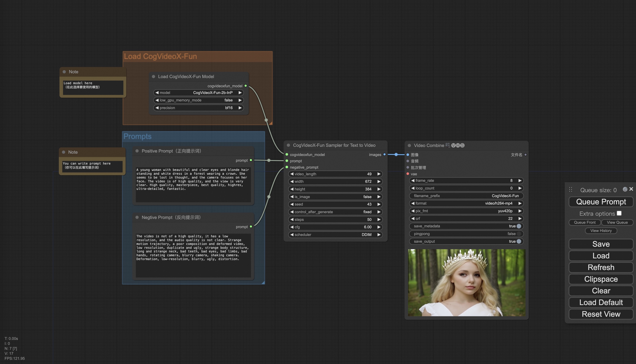Click the Negtive Prompt output connector
This screenshot has height=364, width=636.
tap(251, 227)
